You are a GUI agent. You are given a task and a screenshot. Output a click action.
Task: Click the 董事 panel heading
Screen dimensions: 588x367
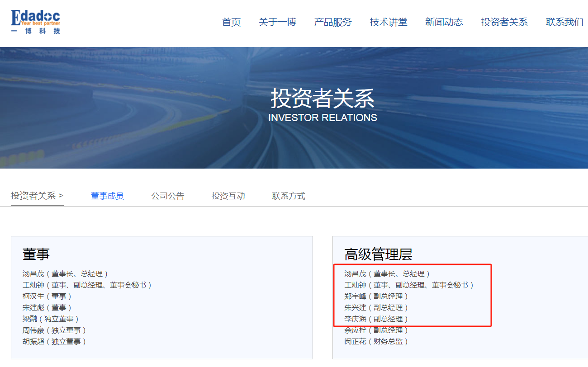tap(36, 254)
